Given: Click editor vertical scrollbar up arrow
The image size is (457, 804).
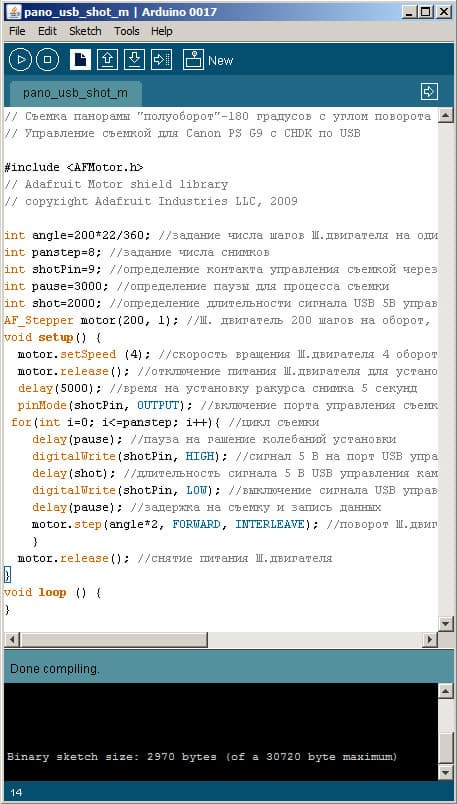Looking at the screenshot, I should 445,115.
